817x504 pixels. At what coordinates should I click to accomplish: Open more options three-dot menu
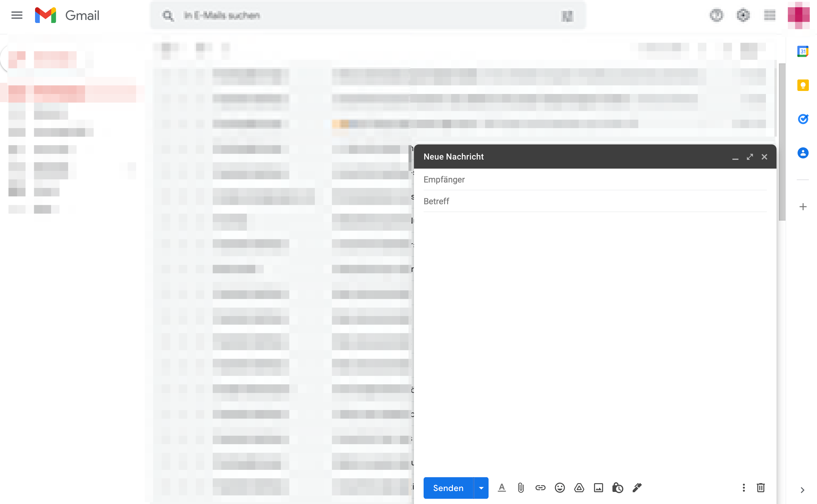pyautogui.click(x=743, y=488)
